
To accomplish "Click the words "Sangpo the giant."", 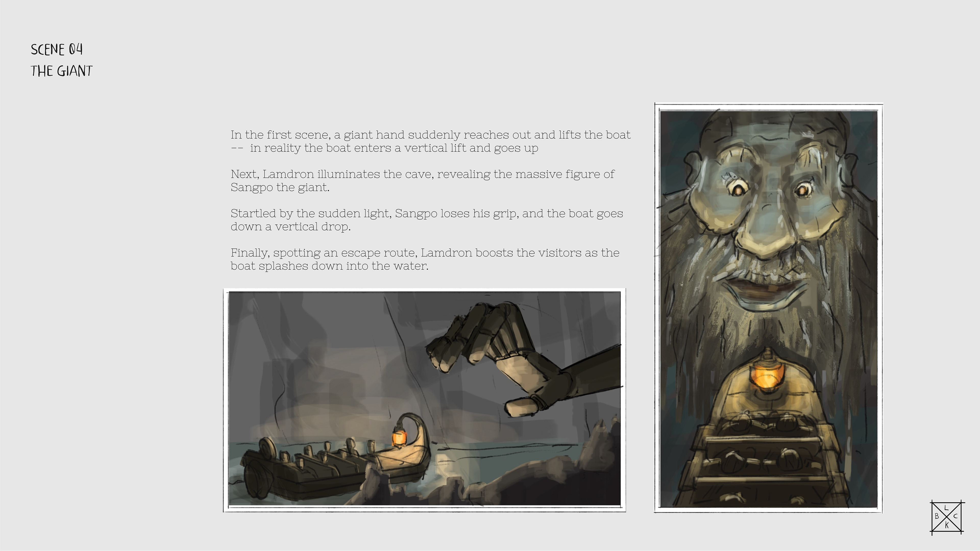I will (x=280, y=187).
